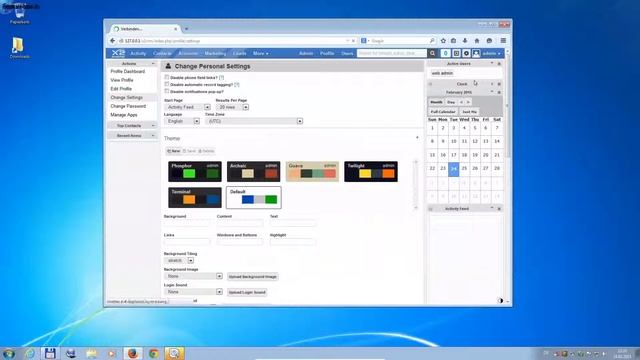Click the user avatar icon beside admin
The image size is (640, 360).
(476, 53)
